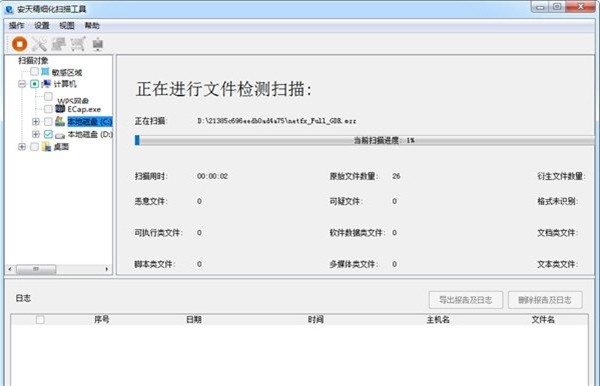Image resolution: width=600 pixels, height=386 pixels.
Task: Close the scan tool window
Action: pyautogui.click(x=580, y=7)
